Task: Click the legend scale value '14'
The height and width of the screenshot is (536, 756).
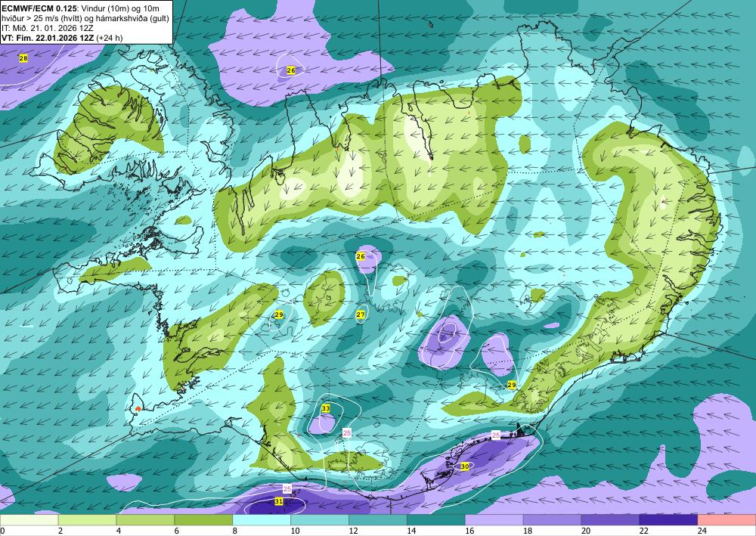Action: (411, 531)
